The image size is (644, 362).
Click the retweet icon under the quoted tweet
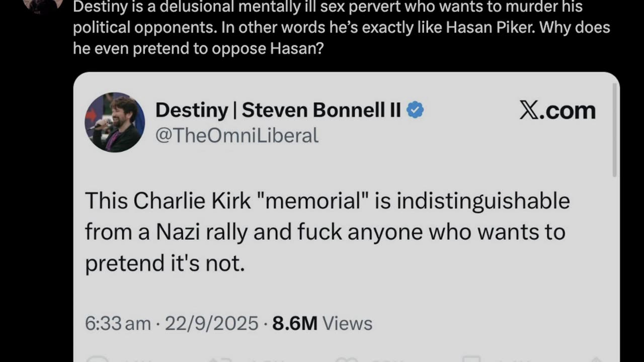click(x=218, y=359)
